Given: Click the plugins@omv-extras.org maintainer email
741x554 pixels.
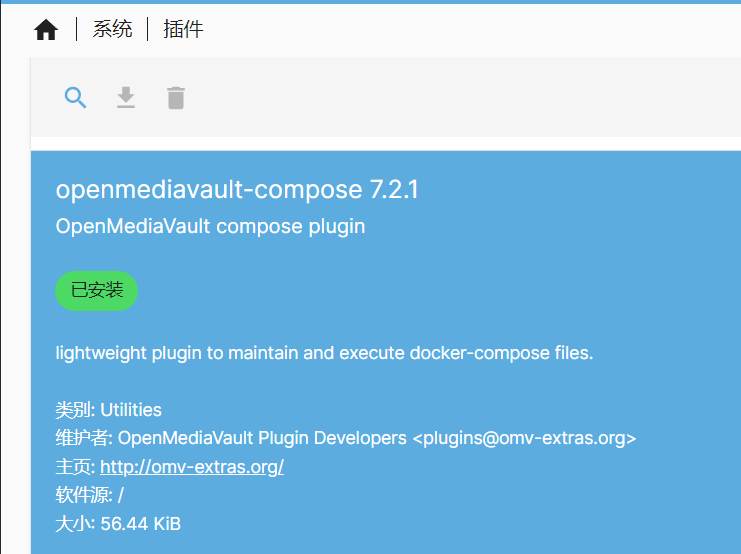Looking at the screenshot, I should click(525, 438).
